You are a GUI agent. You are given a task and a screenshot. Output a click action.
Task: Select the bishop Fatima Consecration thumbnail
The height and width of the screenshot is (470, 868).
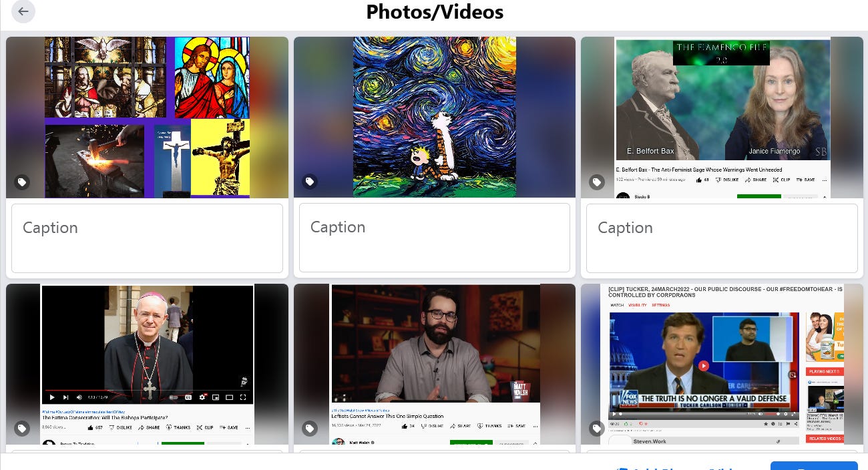pyautogui.click(x=147, y=365)
